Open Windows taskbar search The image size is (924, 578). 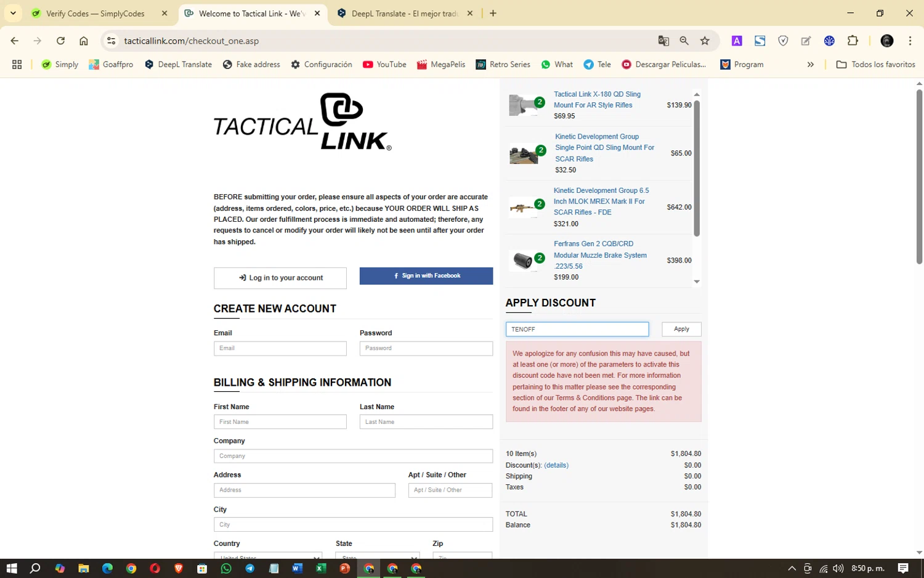(x=35, y=568)
